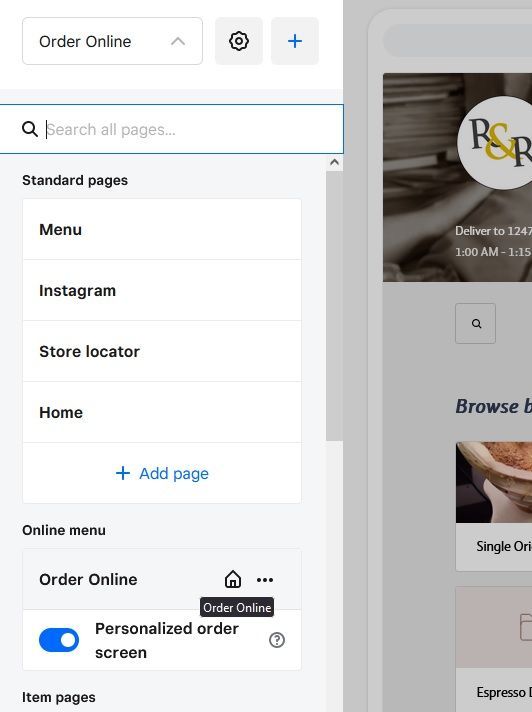Open the Store locator page
Image resolution: width=532 pixels, height=712 pixels.
[162, 351]
